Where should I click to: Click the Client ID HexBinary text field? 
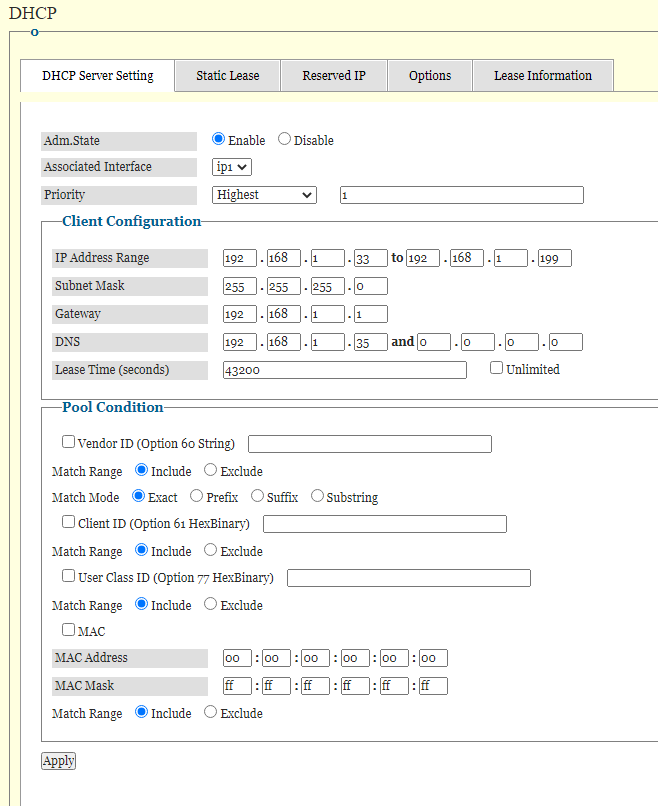(385, 524)
